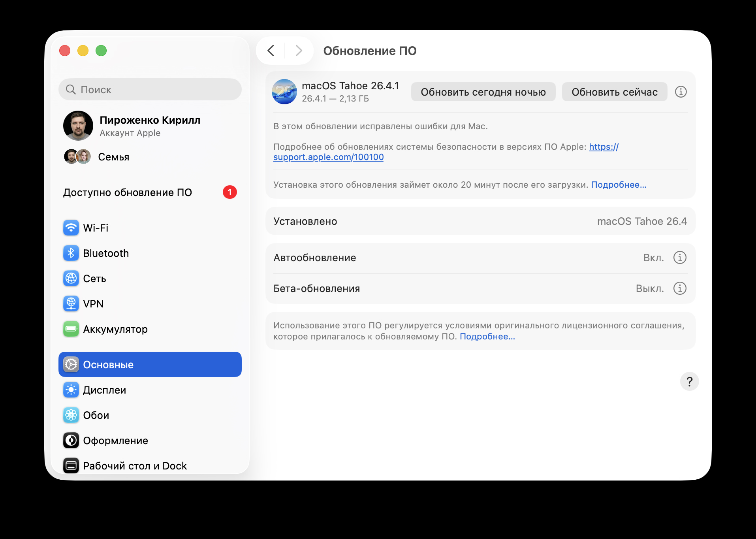
Task: Open VPN settings from sidebar
Action: [x=93, y=303]
